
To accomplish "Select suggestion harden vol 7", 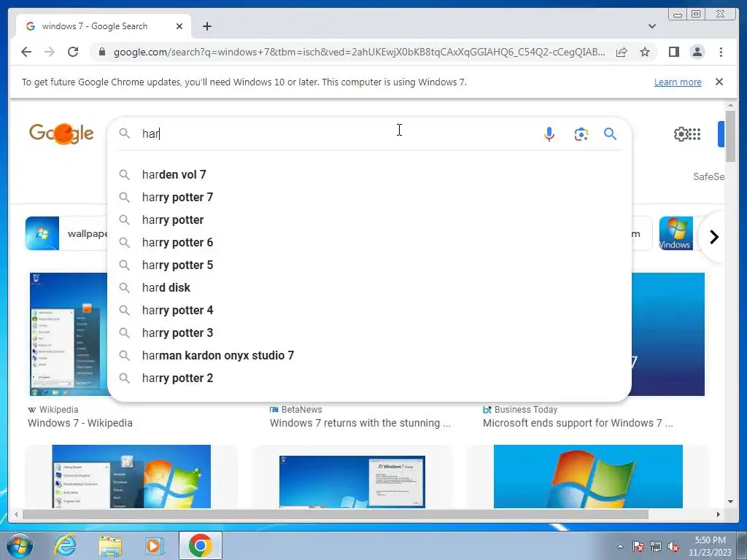I will pyautogui.click(x=369, y=174).
